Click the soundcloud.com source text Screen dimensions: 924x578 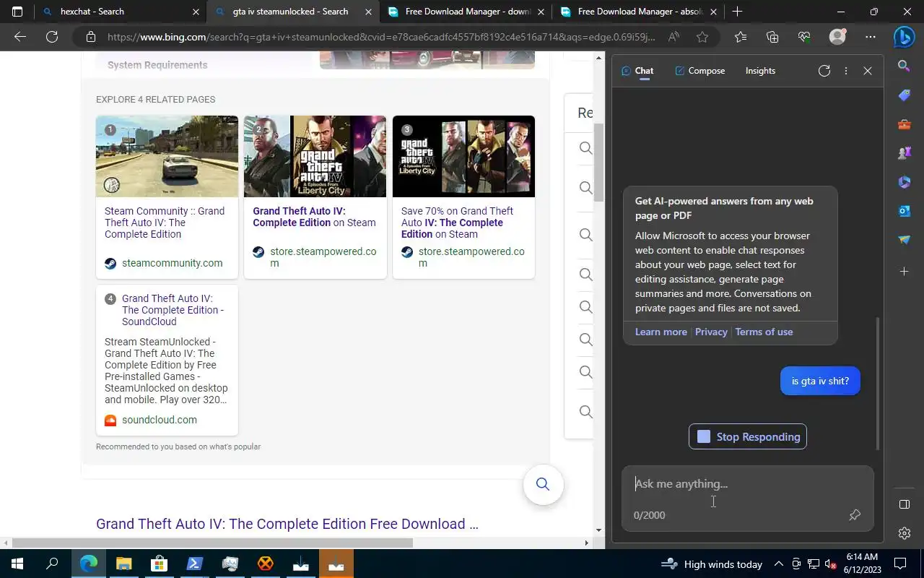click(159, 420)
